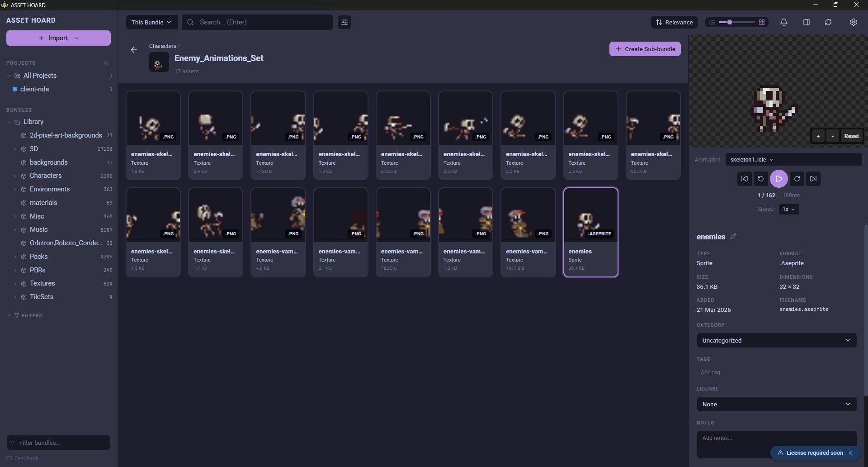
Task: Switch to list view
Action: point(711,22)
